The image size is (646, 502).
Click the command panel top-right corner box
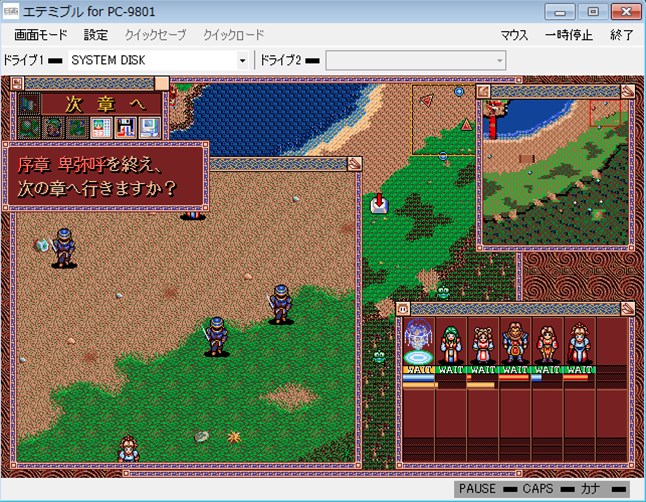click(x=162, y=84)
